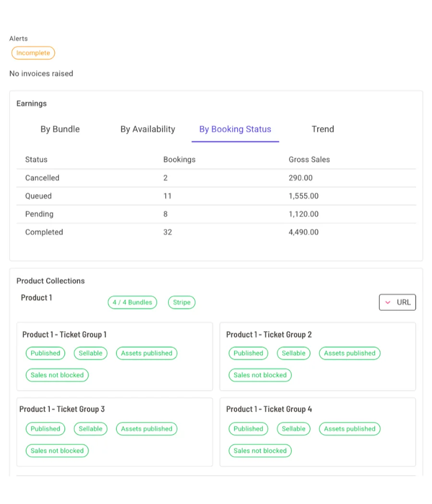Screen dimensions: 432x504
Task: Click the Queued bookings count 11
Action: click(x=168, y=196)
